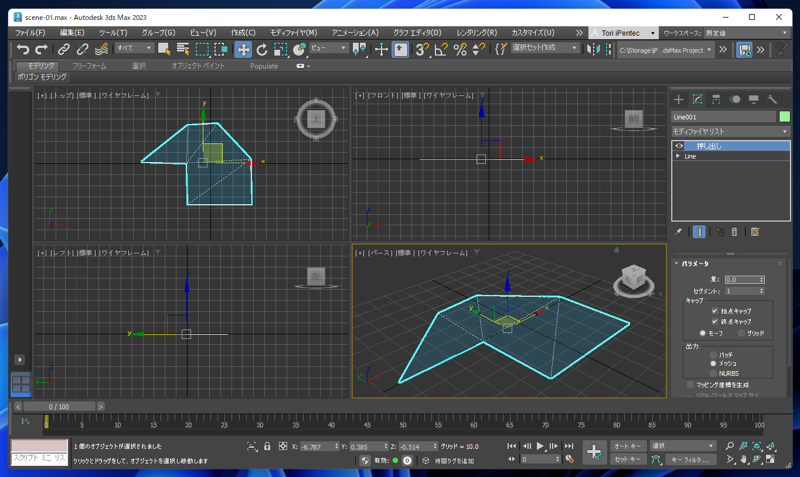The image size is (800, 477).
Task: Open the Hierarchy command panel tab
Action: pyautogui.click(x=716, y=99)
